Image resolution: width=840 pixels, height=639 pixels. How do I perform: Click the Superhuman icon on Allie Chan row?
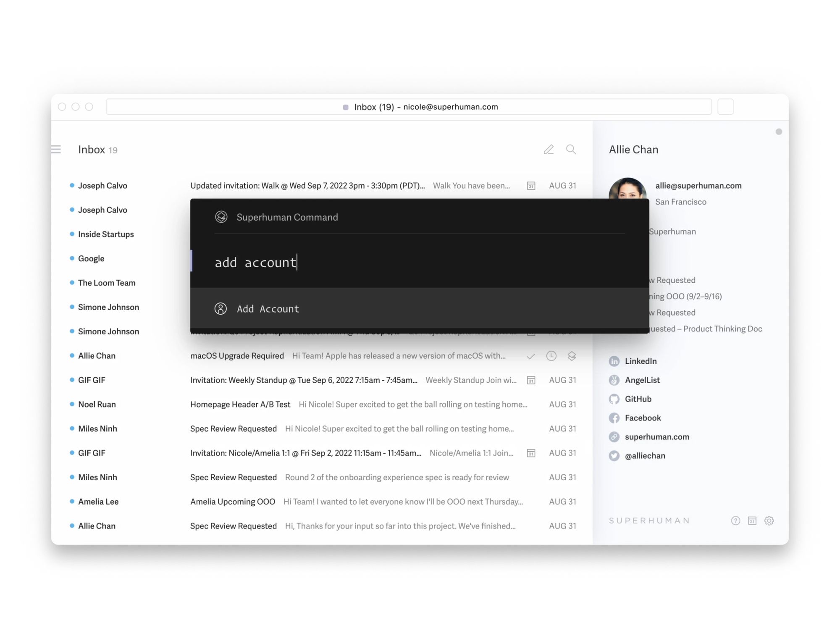[x=572, y=356]
